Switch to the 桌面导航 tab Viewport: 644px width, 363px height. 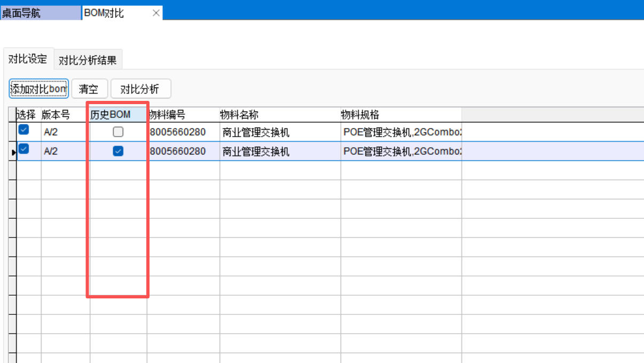(x=41, y=13)
